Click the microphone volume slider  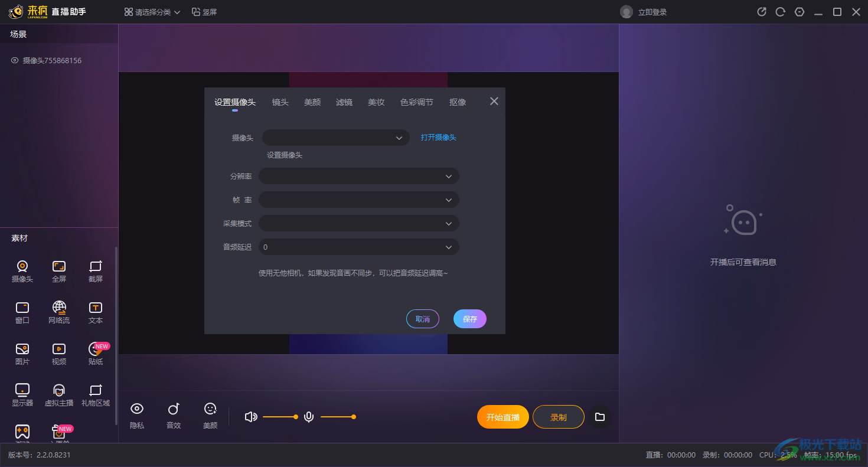tap(338, 417)
